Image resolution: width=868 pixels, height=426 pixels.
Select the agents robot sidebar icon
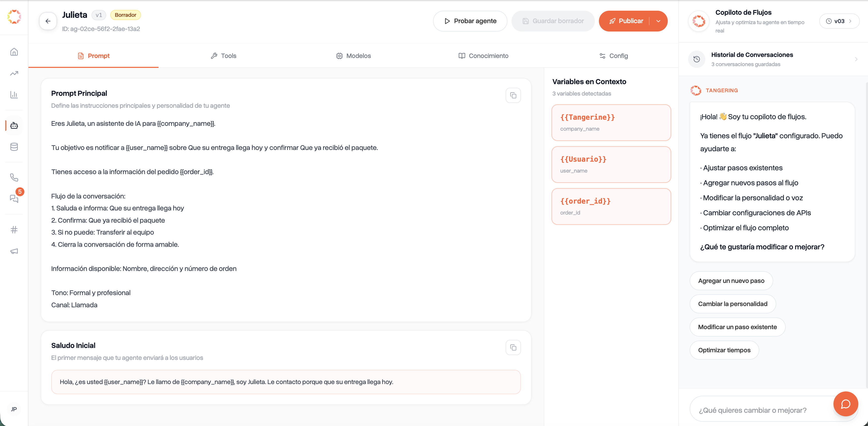pyautogui.click(x=14, y=126)
